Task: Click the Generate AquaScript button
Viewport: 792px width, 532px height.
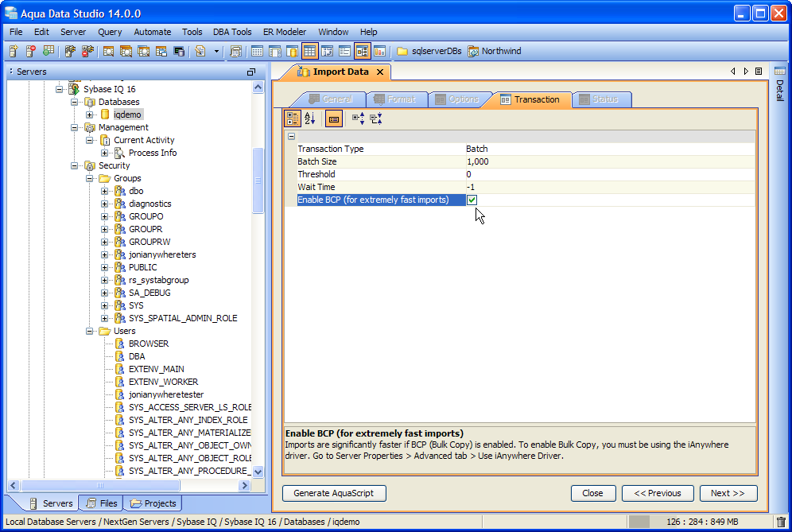Action: pos(334,493)
